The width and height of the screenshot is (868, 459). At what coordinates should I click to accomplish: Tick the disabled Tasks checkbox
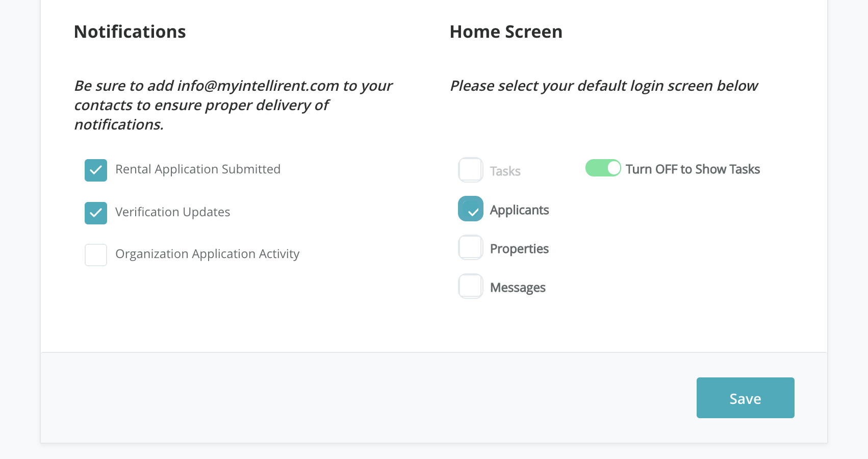(471, 170)
